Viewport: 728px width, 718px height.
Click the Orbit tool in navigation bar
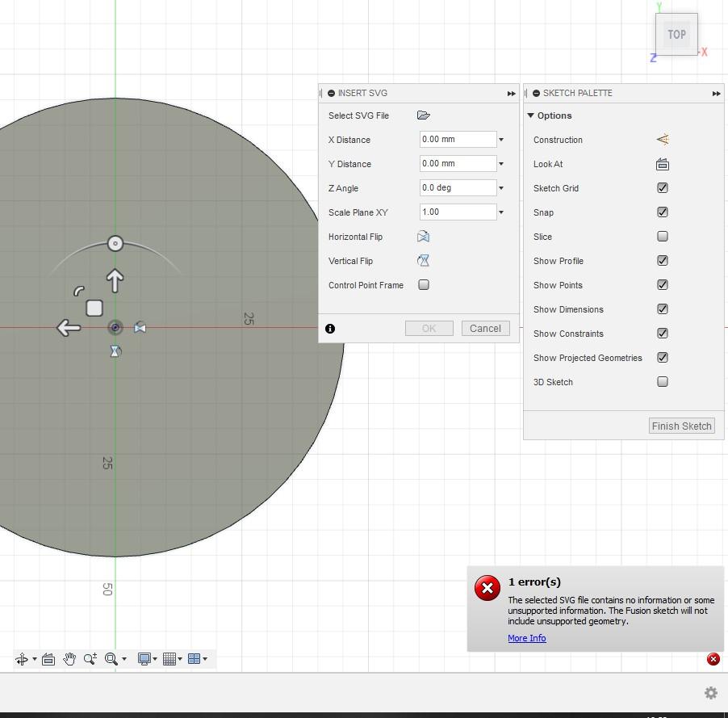pyautogui.click(x=22, y=659)
